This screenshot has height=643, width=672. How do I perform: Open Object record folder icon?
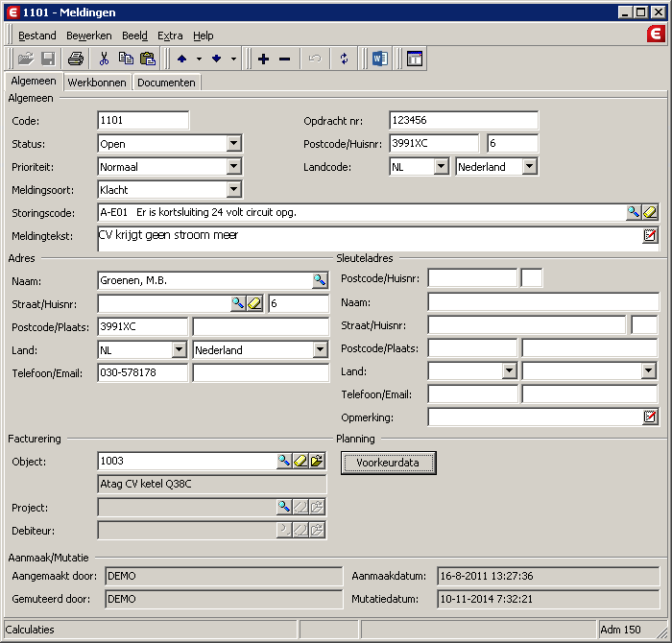317,461
